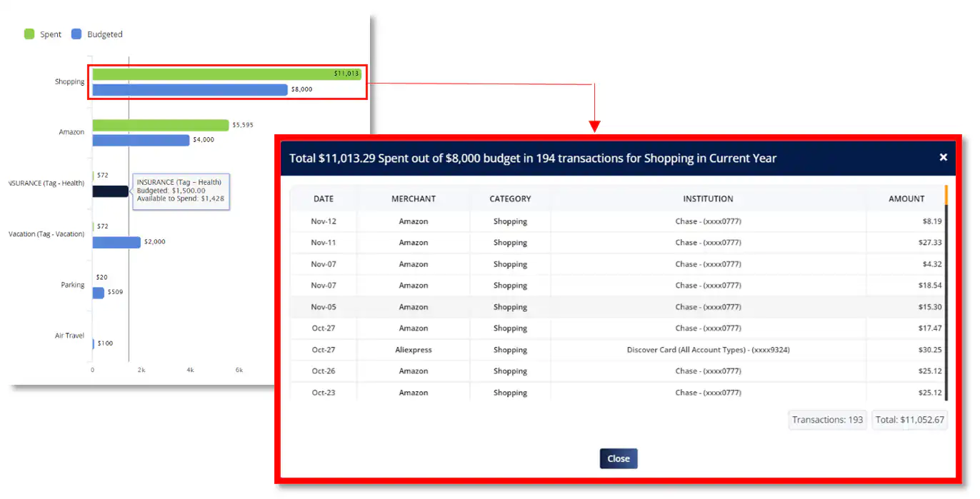Click the blue Shopping budgeted bar $8,000

[189, 90]
